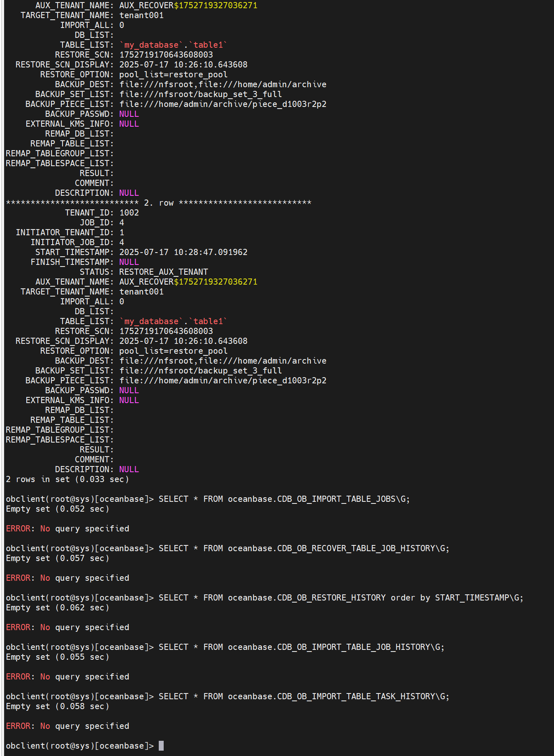The image size is (554, 756).
Task: Click the last ERROR: No query specified
Action: (67, 726)
